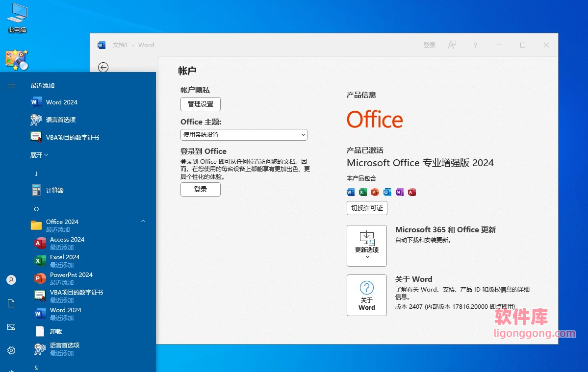Minimize the Word window
This screenshot has width=588, height=372.
(499, 45)
